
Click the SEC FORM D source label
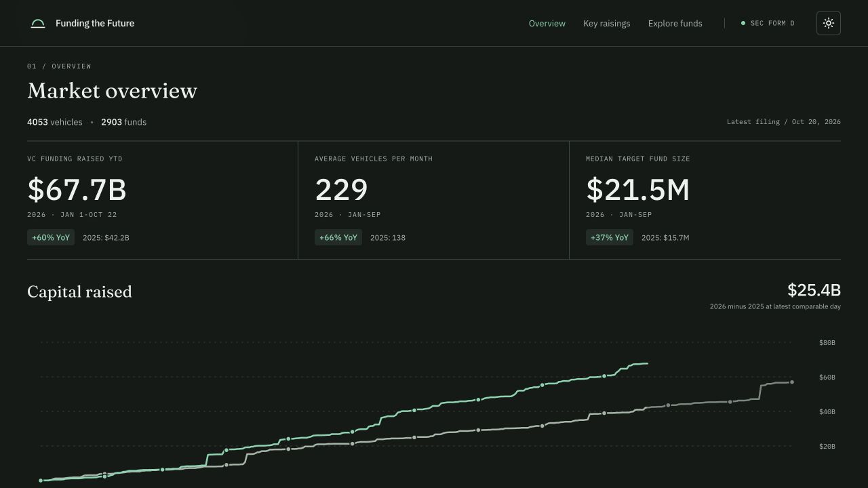tap(772, 23)
